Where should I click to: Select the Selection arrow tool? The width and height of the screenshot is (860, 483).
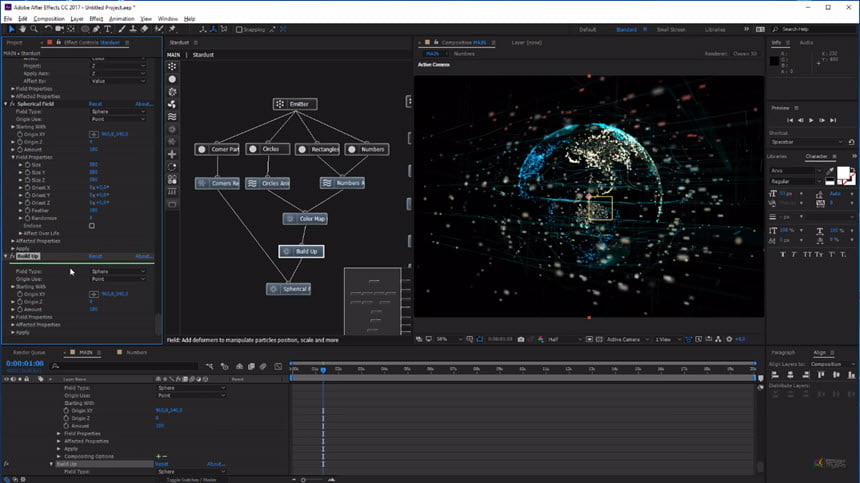tap(12, 29)
